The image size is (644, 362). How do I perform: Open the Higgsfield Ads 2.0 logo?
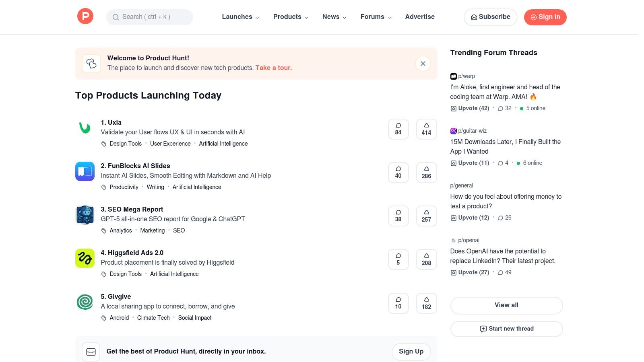pos(85,258)
